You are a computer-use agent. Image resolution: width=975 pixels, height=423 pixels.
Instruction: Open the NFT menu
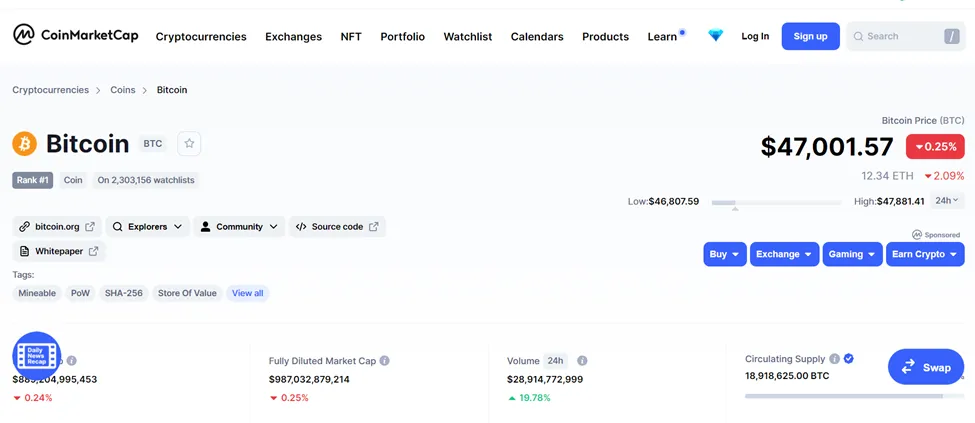(351, 37)
